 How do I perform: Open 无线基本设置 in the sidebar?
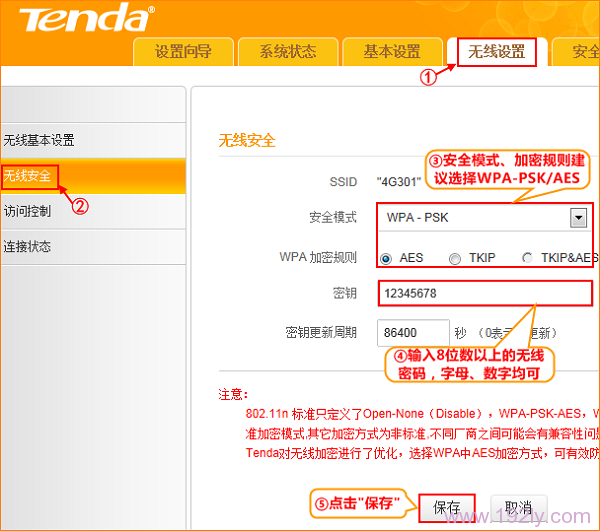tap(40, 140)
